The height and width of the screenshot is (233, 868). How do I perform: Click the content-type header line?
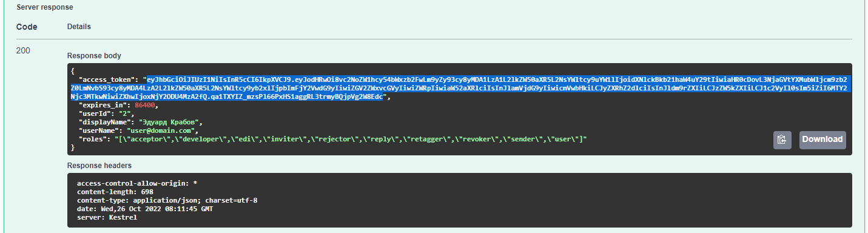click(x=167, y=200)
